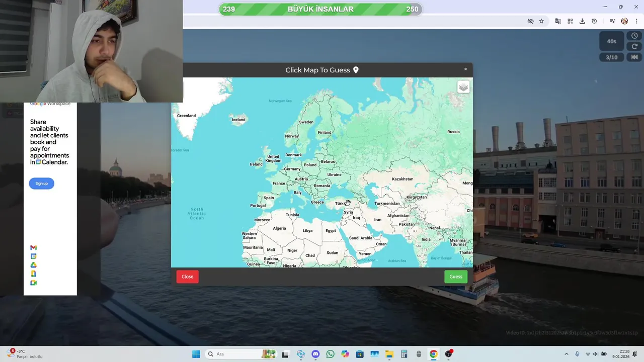Click Portugal on the map
The height and width of the screenshot is (362, 644).
pyautogui.click(x=258, y=205)
